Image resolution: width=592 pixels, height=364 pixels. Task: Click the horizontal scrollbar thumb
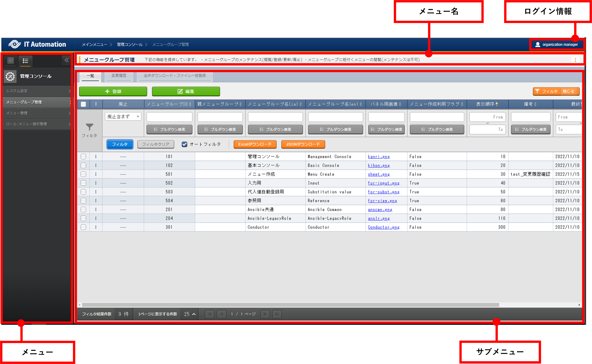click(x=291, y=305)
